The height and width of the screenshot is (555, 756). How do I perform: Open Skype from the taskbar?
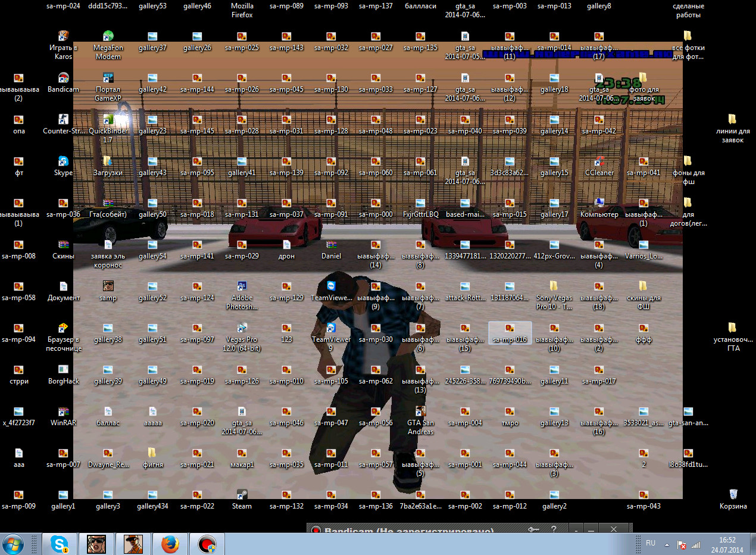pyautogui.click(x=59, y=544)
